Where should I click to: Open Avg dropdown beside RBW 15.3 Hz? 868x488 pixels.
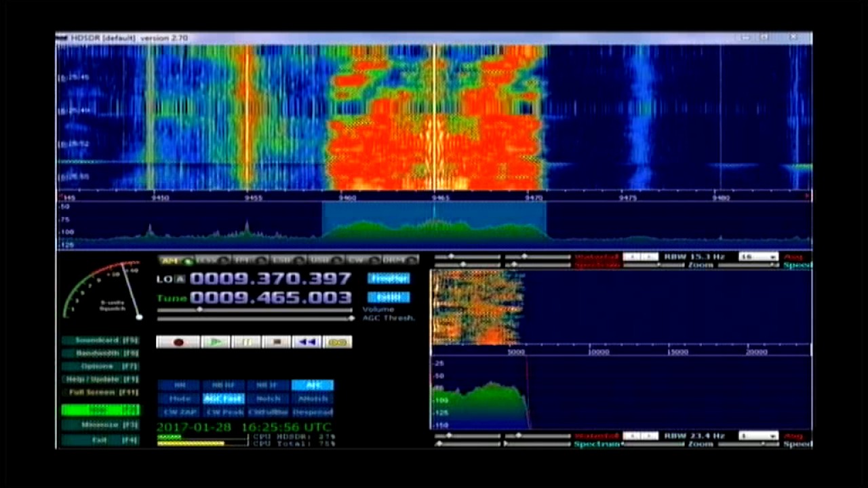click(x=758, y=257)
